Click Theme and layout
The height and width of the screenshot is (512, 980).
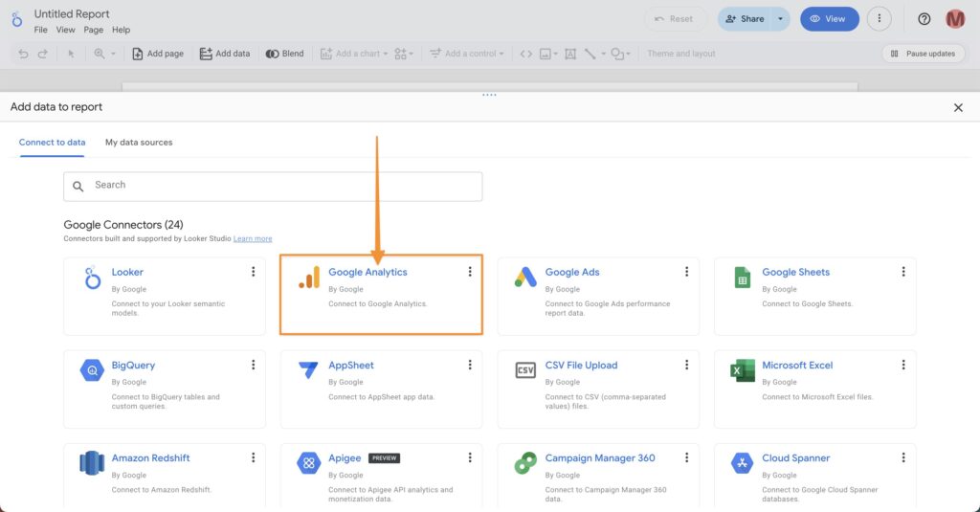(x=681, y=54)
